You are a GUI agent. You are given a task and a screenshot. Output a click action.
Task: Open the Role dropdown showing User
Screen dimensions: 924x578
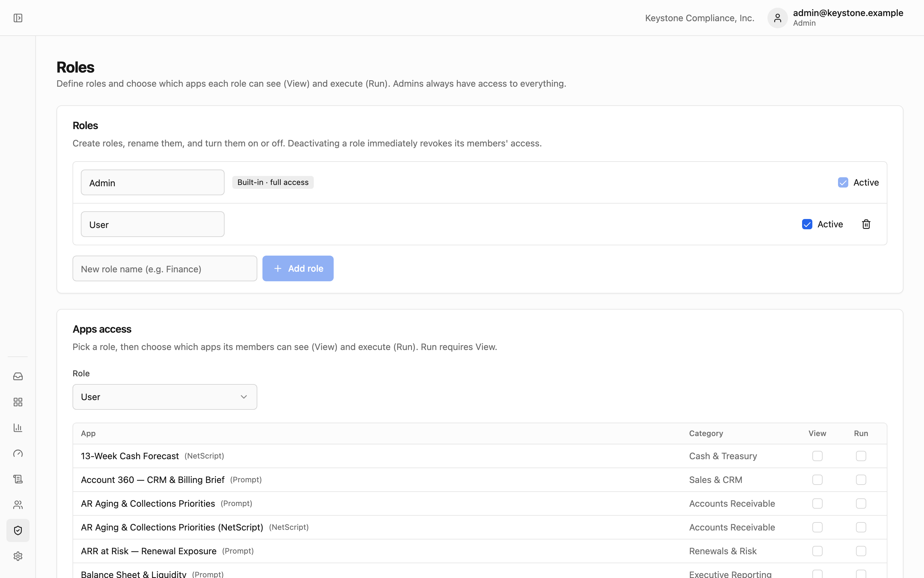[165, 397]
